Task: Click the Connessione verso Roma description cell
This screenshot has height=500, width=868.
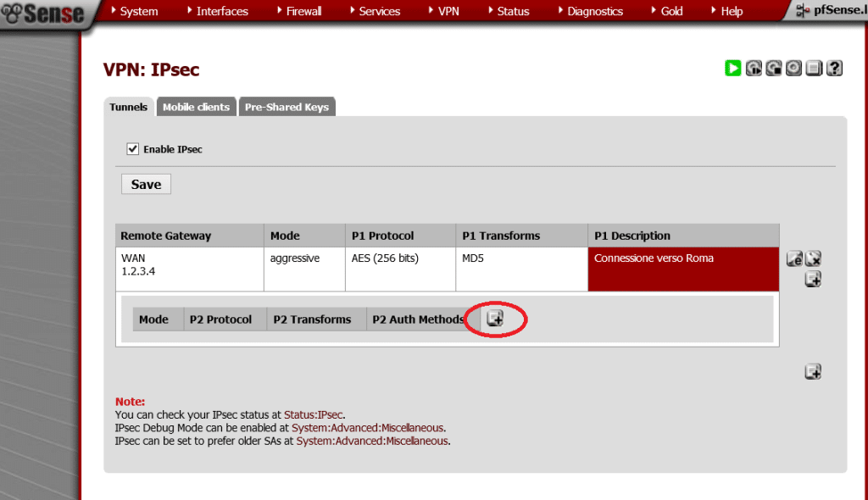Action: coord(682,269)
